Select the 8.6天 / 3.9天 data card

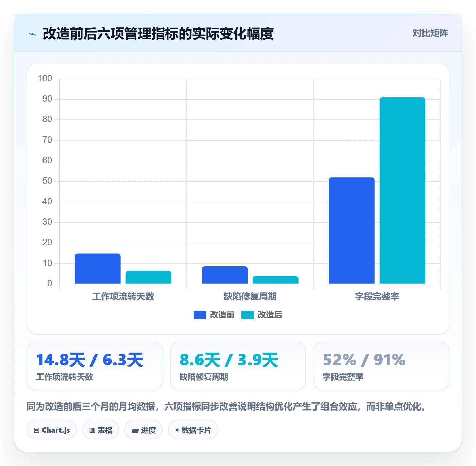(x=238, y=366)
